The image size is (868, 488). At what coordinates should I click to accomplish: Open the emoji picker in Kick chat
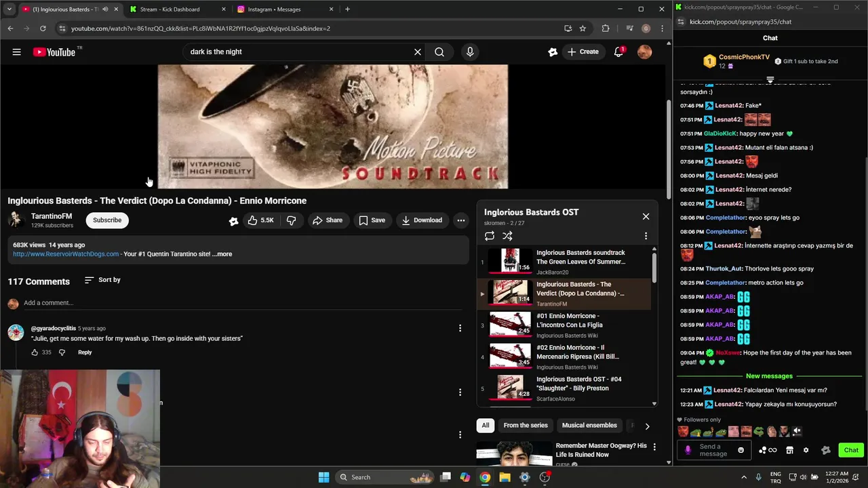pyautogui.click(x=741, y=450)
